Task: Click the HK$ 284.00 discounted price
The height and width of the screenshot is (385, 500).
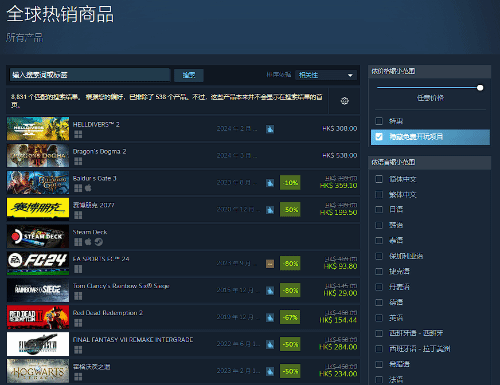Action: [x=338, y=347]
